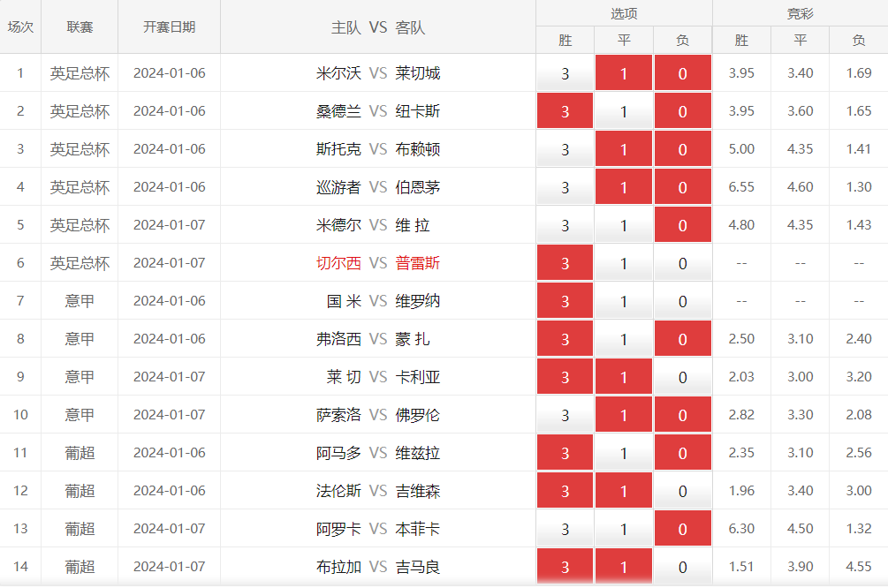Image resolution: width=888 pixels, height=588 pixels.
Task: Click the 竞彩 header
Action: pyautogui.click(x=801, y=13)
